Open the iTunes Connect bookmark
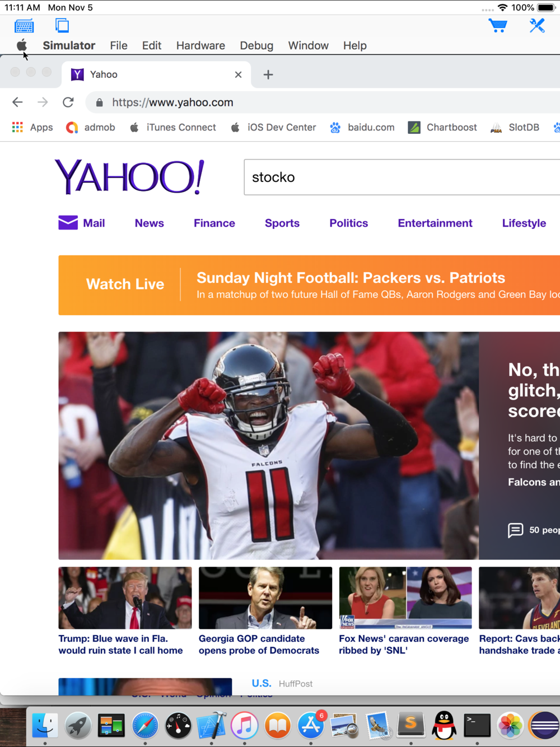Screen dimensions: 560x747 pyautogui.click(x=173, y=127)
